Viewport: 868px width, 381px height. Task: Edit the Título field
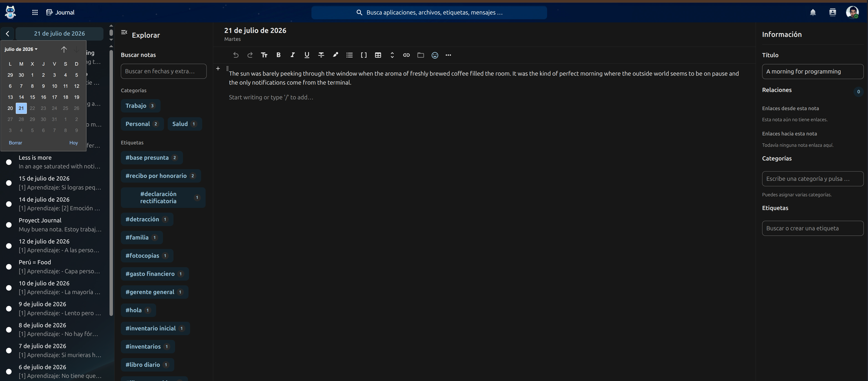(812, 71)
